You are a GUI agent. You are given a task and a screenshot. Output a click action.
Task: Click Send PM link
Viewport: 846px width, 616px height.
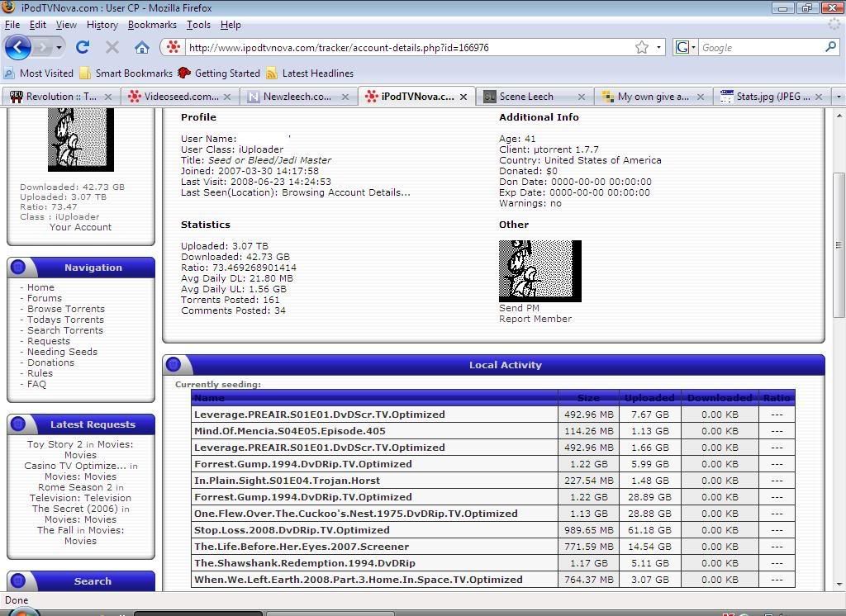tap(519, 308)
